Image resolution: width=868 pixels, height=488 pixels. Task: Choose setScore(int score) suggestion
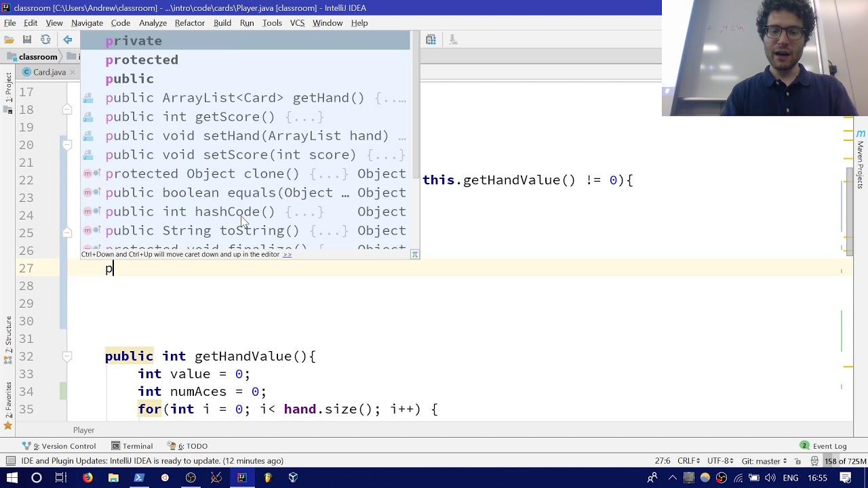point(245,155)
